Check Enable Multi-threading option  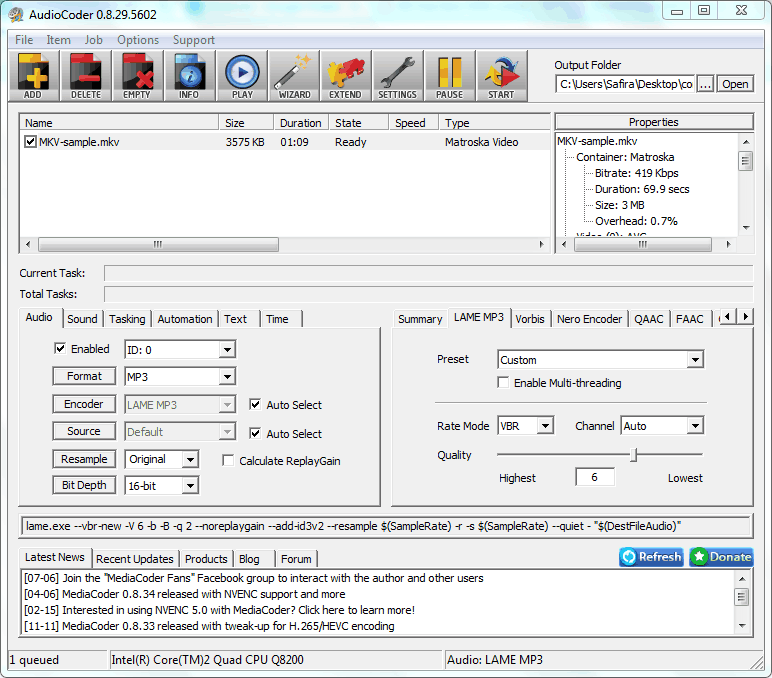pyautogui.click(x=503, y=383)
